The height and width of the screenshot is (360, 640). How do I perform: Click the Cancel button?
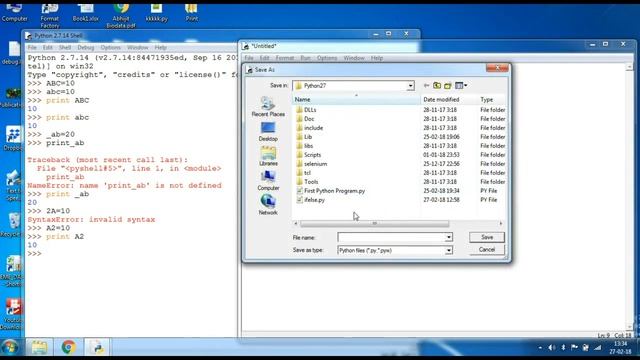click(x=487, y=249)
